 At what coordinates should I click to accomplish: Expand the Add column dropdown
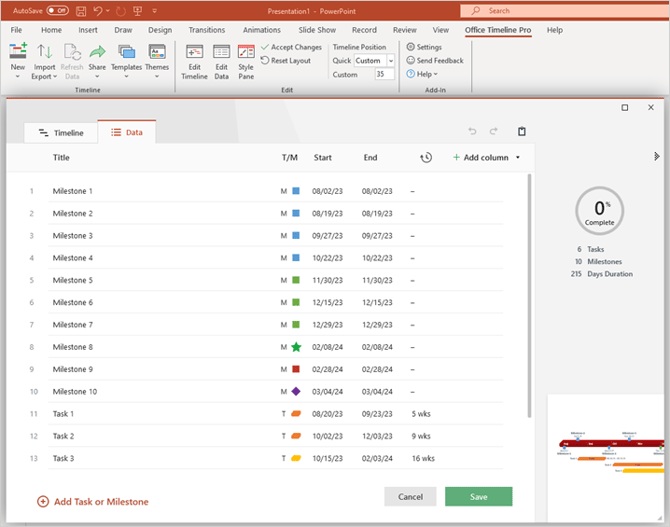(486, 158)
